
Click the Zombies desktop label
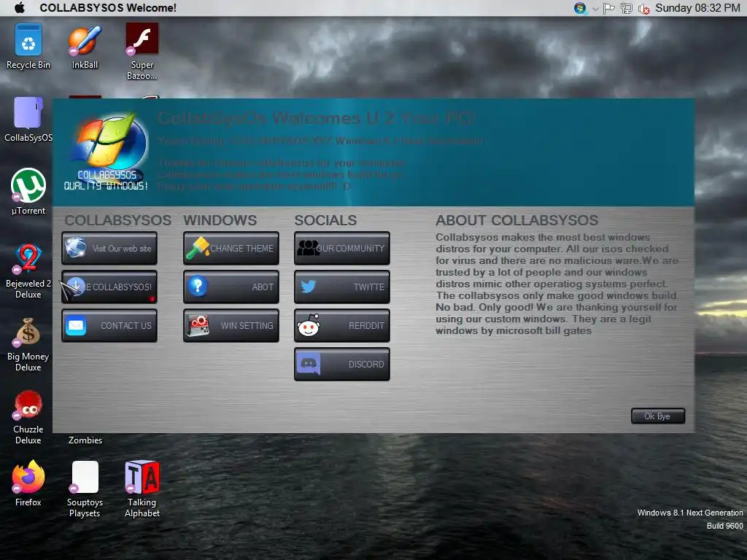pos(85,440)
